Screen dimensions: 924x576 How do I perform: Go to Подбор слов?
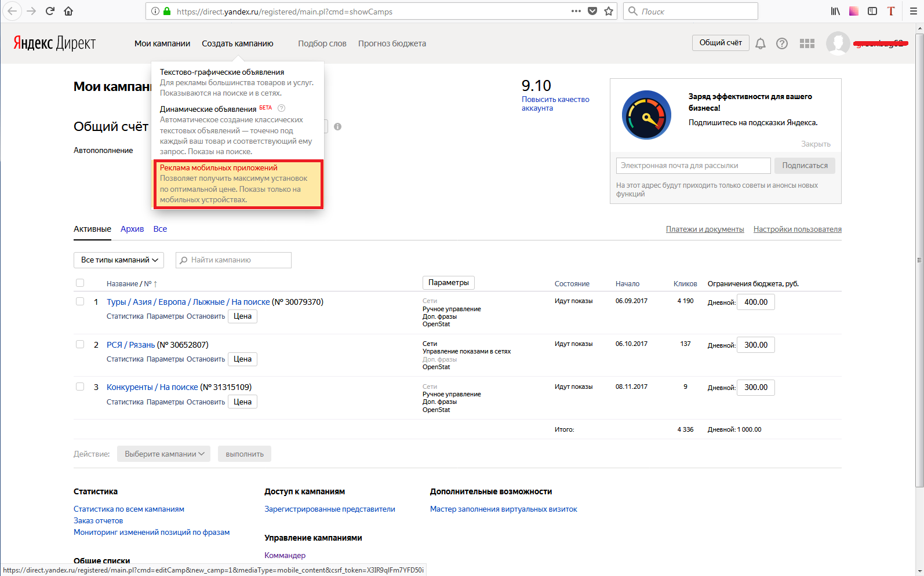[x=322, y=43]
